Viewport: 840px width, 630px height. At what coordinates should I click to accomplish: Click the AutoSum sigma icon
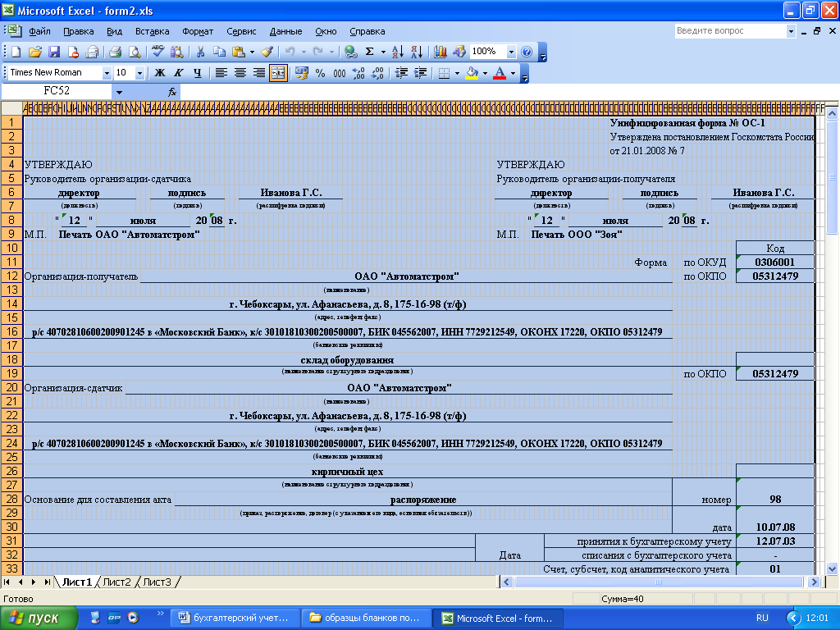coord(370,52)
